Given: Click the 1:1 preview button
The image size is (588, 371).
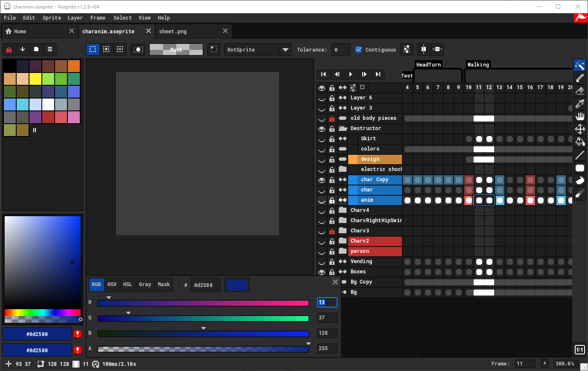Looking at the screenshot, I should [580, 350].
